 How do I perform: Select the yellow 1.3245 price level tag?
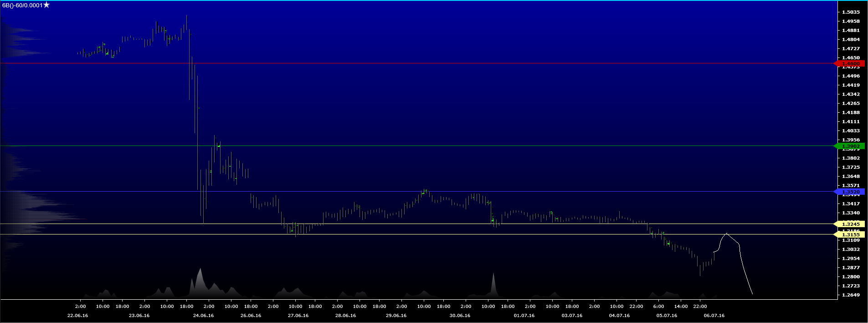click(850, 224)
